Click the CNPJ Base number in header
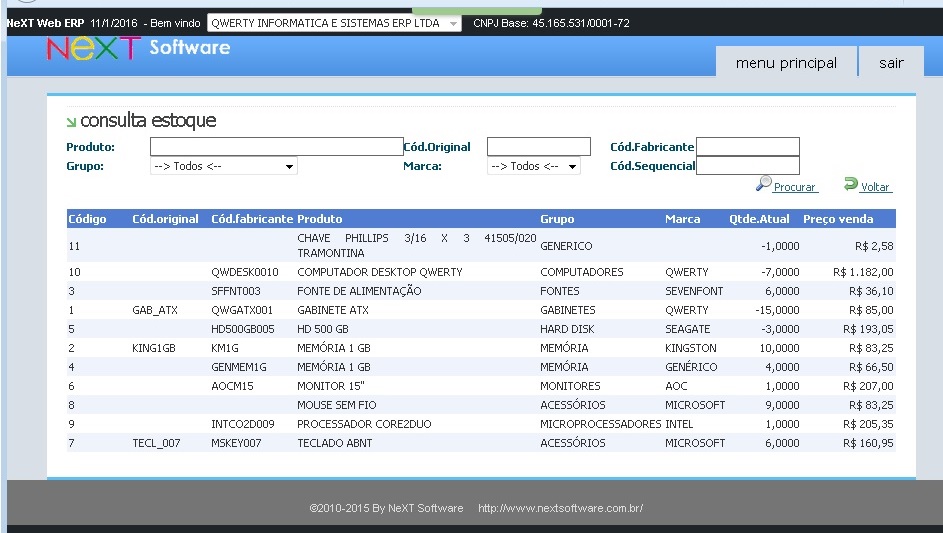 [581, 23]
